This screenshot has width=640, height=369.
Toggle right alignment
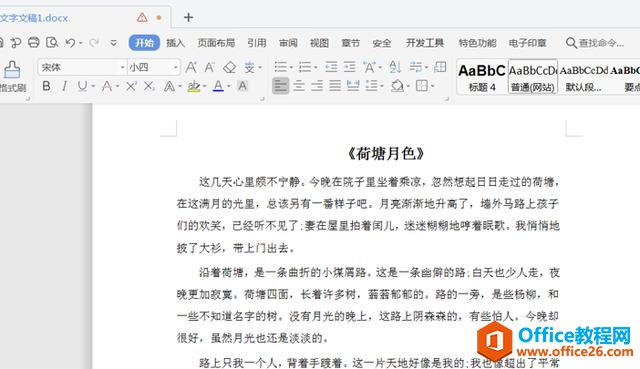tap(317, 86)
